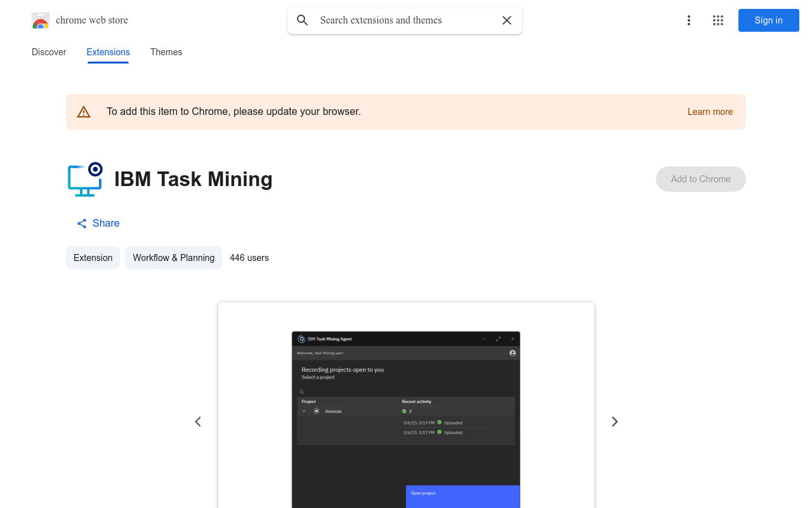812x508 pixels.
Task: Switch to the Discover tab
Action: 49,52
